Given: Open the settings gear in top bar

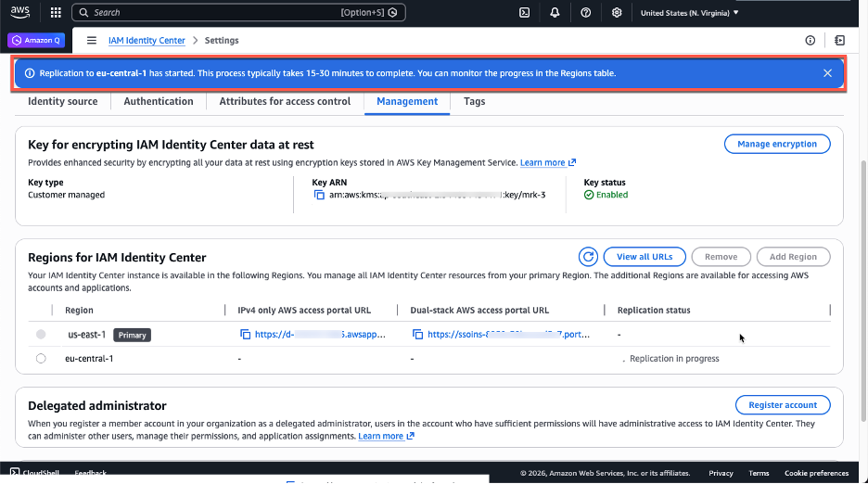Looking at the screenshot, I should [x=617, y=13].
